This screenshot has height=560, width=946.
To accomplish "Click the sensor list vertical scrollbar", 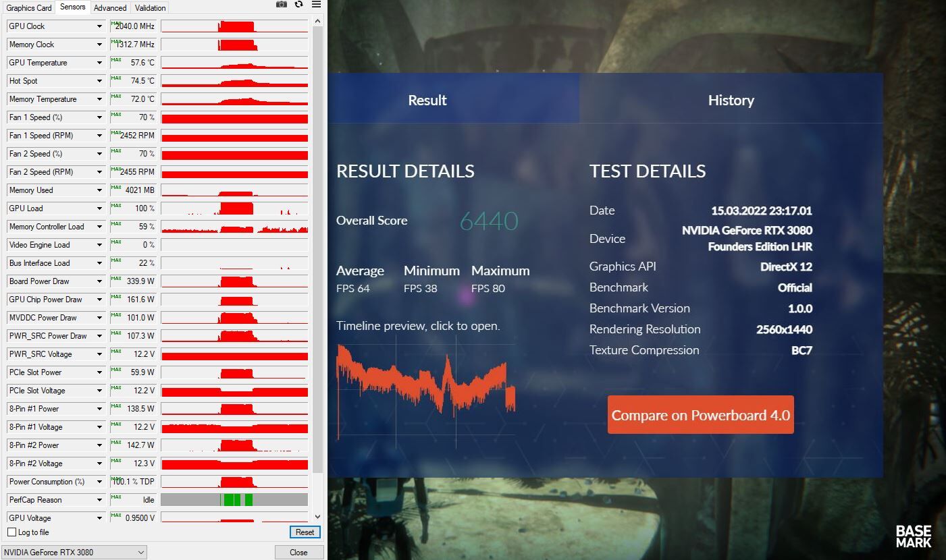I will click(x=318, y=250).
